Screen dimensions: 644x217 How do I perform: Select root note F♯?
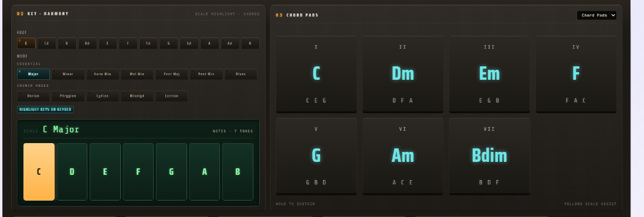point(148,43)
